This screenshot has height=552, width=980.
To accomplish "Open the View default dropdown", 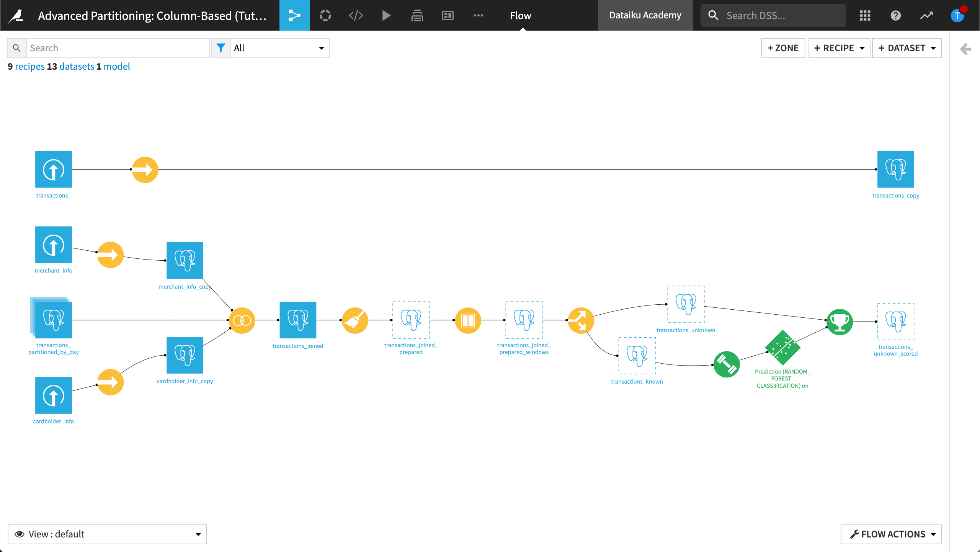I will 107,534.
